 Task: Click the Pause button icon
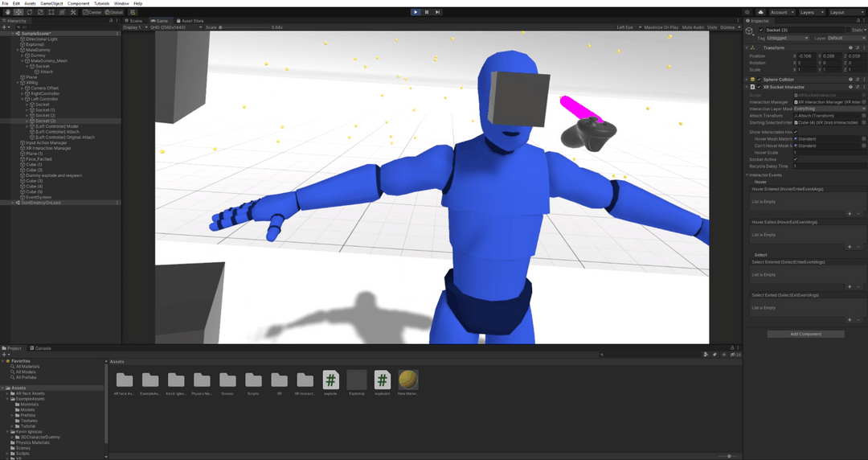pos(426,12)
